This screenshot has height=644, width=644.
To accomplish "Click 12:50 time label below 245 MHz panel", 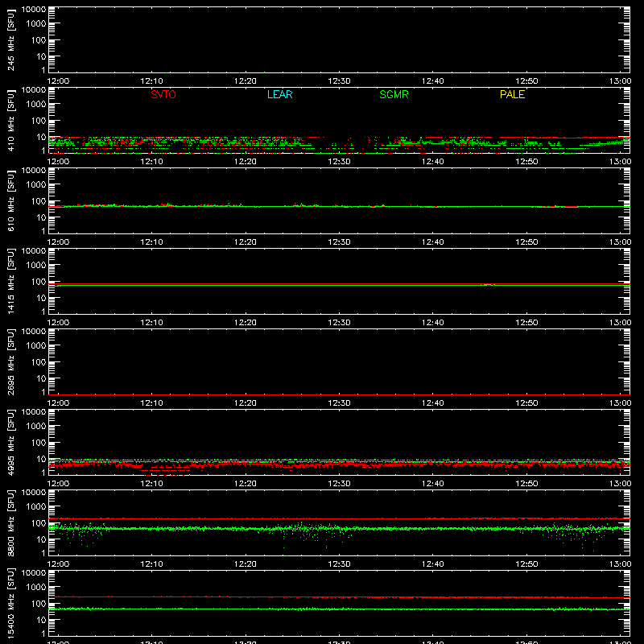I will click(526, 81).
